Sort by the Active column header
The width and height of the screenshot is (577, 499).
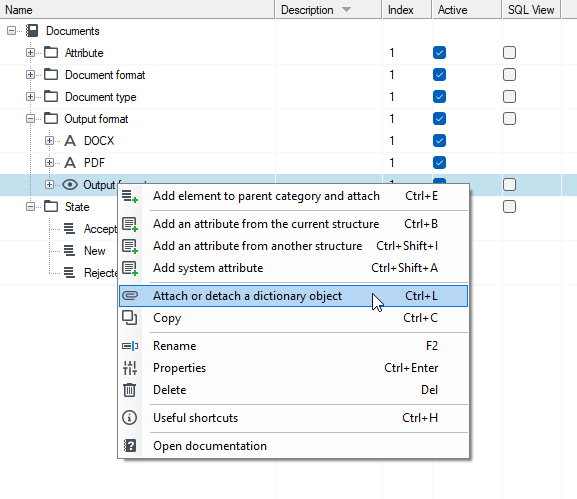click(x=467, y=10)
